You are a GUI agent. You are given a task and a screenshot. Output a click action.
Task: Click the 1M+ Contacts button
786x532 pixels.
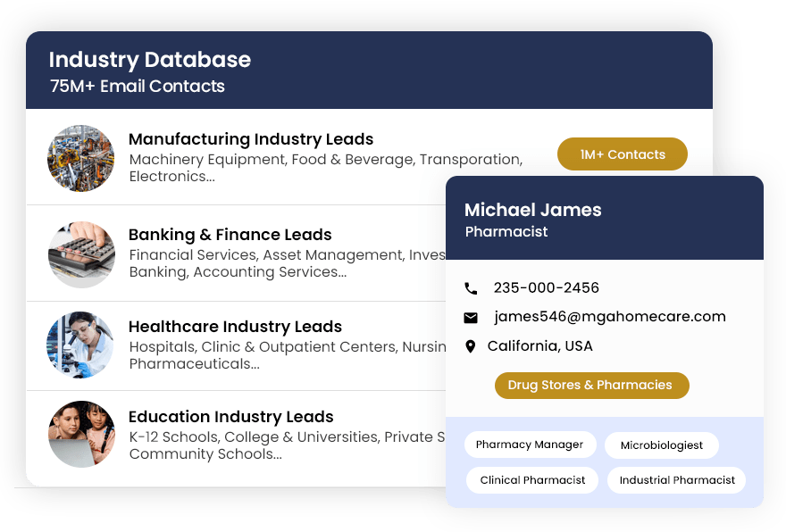click(623, 154)
